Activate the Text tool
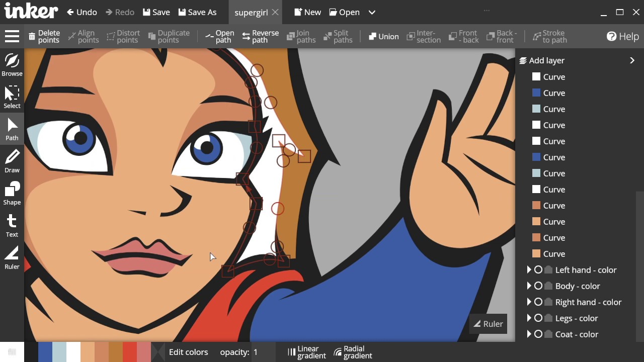Screen dimensions: 644x362 [x=12, y=226]
